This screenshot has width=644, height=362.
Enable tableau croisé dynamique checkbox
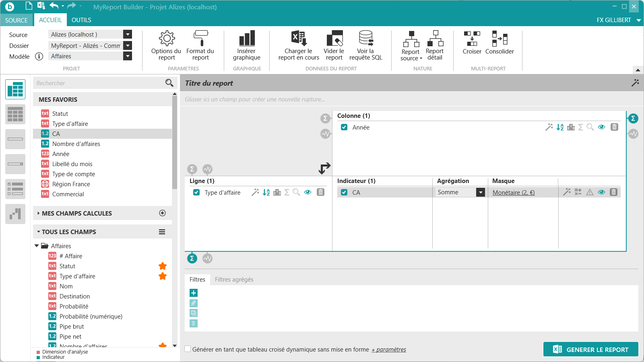(188, 349)
